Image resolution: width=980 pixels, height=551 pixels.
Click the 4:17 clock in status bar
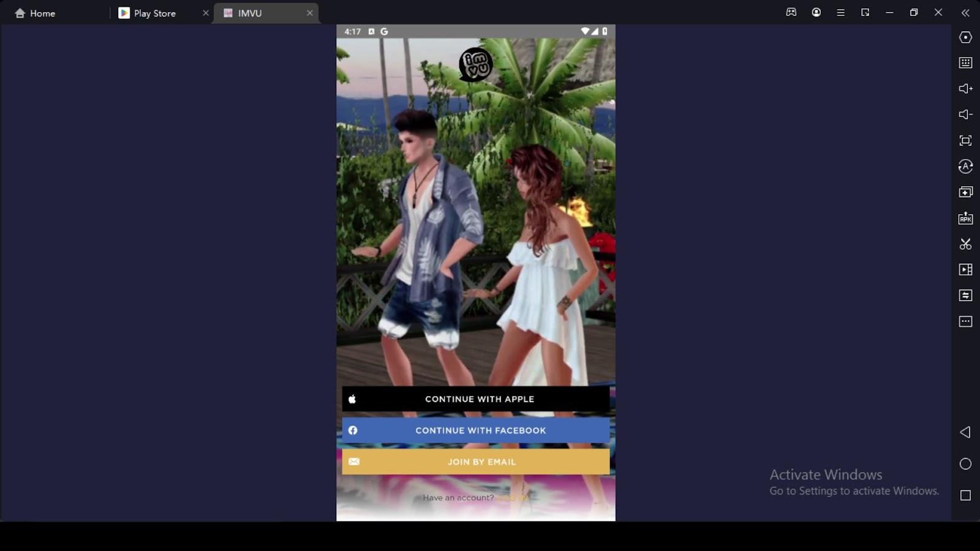[353, 31]
